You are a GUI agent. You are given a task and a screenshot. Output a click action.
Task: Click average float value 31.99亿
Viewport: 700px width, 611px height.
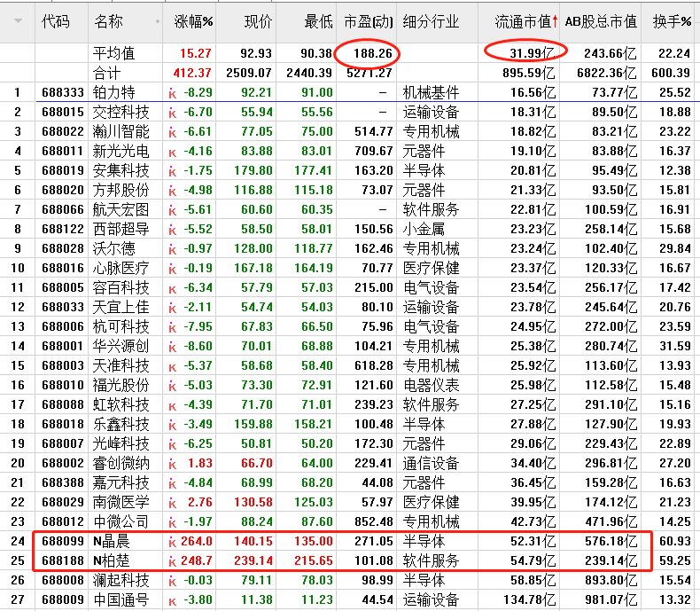tap(532, 53)
